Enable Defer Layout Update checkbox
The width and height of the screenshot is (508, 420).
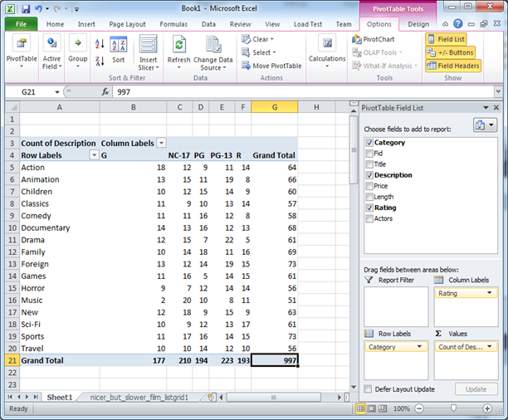click(x=369, y=388)
